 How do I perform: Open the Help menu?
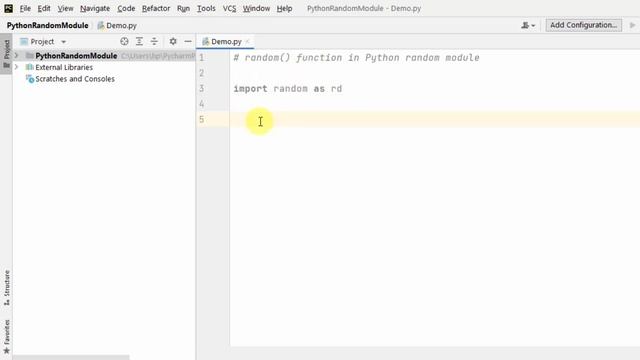point(284,8)
